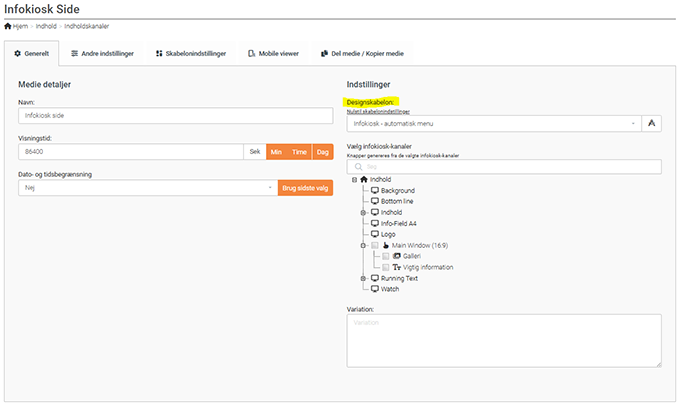Open the Mobile viewer tab
The image size is (680, 406).
tap(270, 52)
